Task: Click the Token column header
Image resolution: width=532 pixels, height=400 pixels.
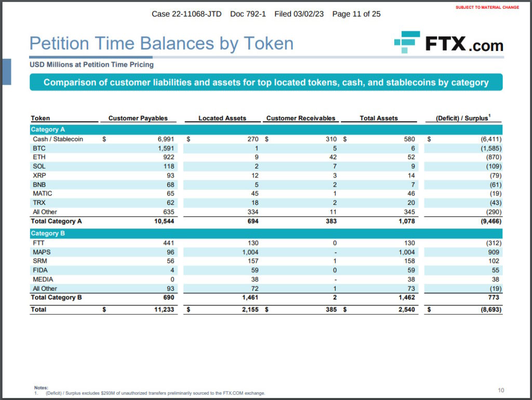Action: point(41,118)
